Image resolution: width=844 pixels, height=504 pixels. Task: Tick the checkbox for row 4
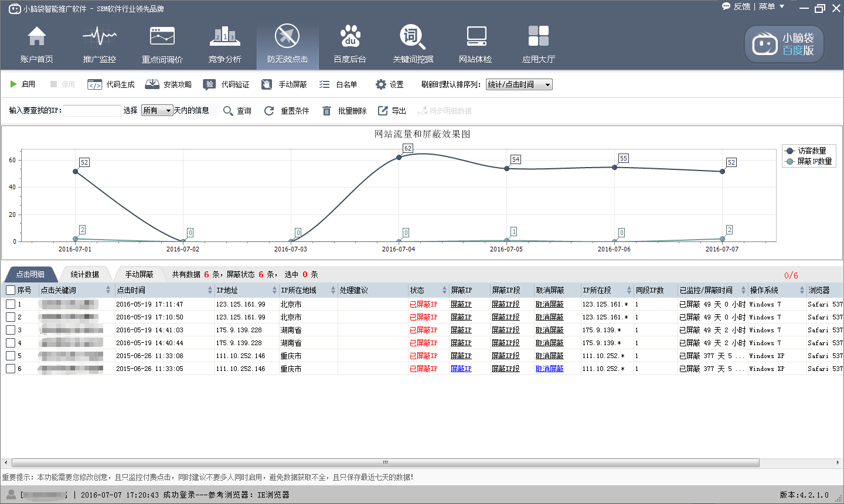point(11,343)
